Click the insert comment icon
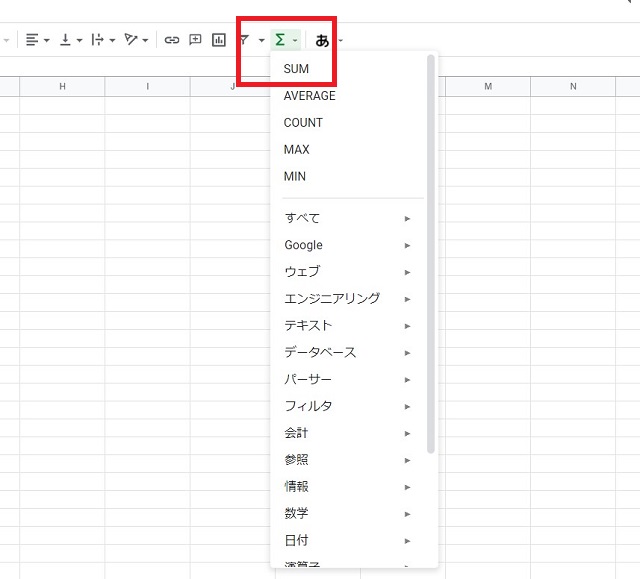The width and height of the screenshot is (640, 579). coord(196,40)
